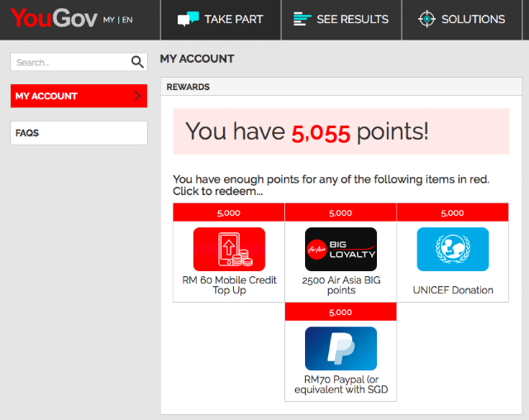The image size is (529, 420).
Task: Click the My Account chevron arrow
Action: click(137, 96)
